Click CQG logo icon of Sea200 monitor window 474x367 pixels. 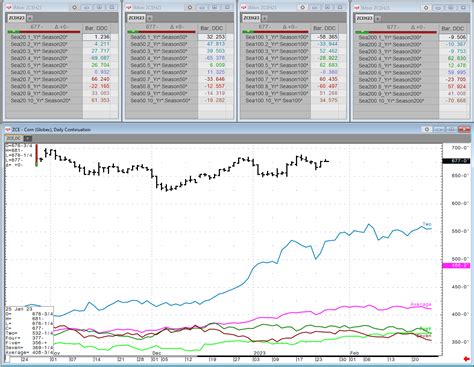(357, 8)
